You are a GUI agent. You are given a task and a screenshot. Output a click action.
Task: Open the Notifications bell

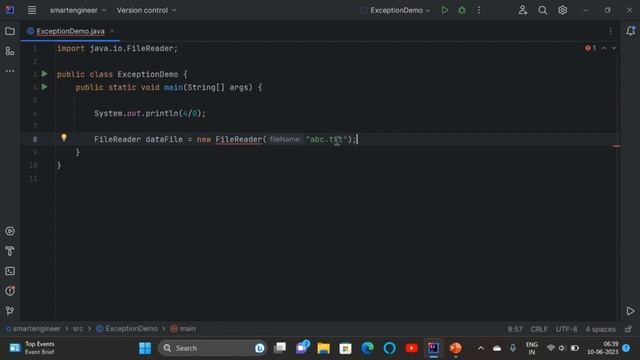pyautogui.click(x=630, y=31)
